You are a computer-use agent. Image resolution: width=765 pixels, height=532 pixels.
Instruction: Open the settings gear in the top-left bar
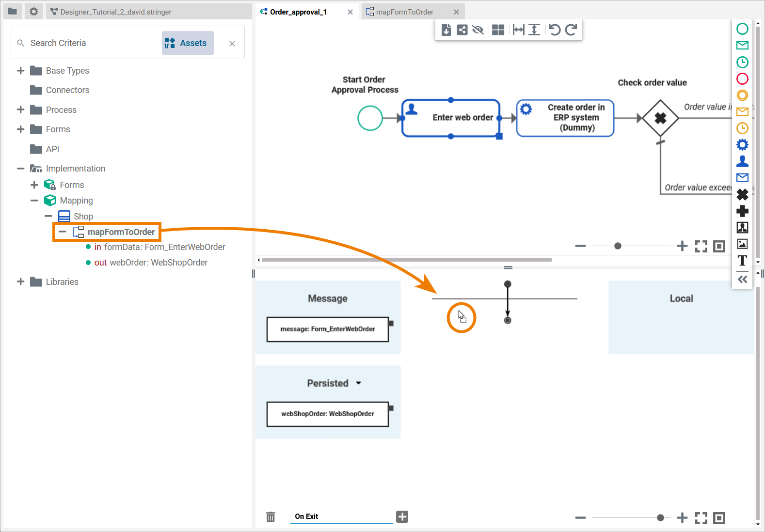coord(33,11)
